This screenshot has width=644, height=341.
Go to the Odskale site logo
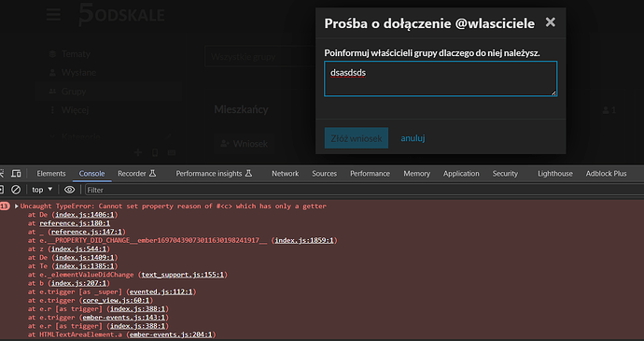point(121,15)
